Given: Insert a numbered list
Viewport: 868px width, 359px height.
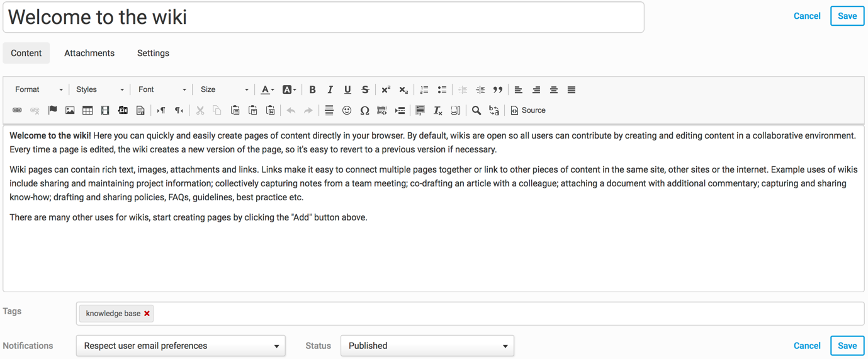Looking at the screenshot, I should tap(424, 89).
